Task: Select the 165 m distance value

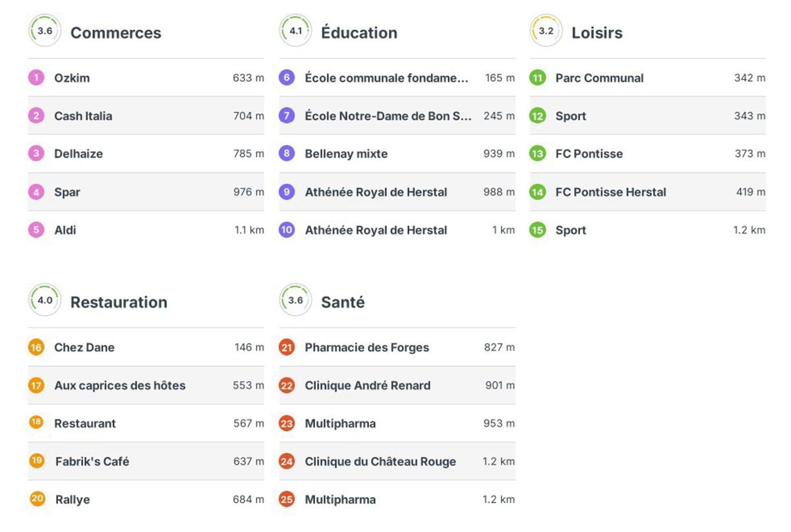Action: 500,78
